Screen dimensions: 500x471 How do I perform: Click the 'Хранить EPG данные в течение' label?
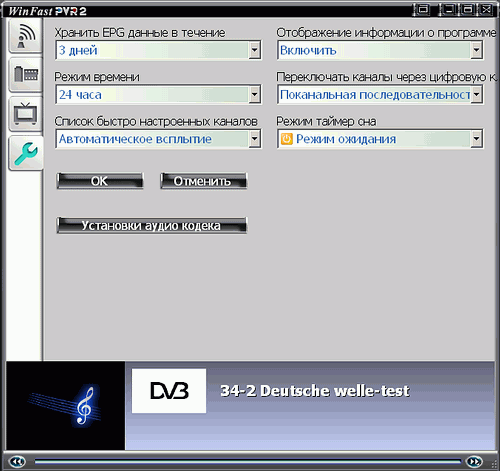tap(140, 33)
